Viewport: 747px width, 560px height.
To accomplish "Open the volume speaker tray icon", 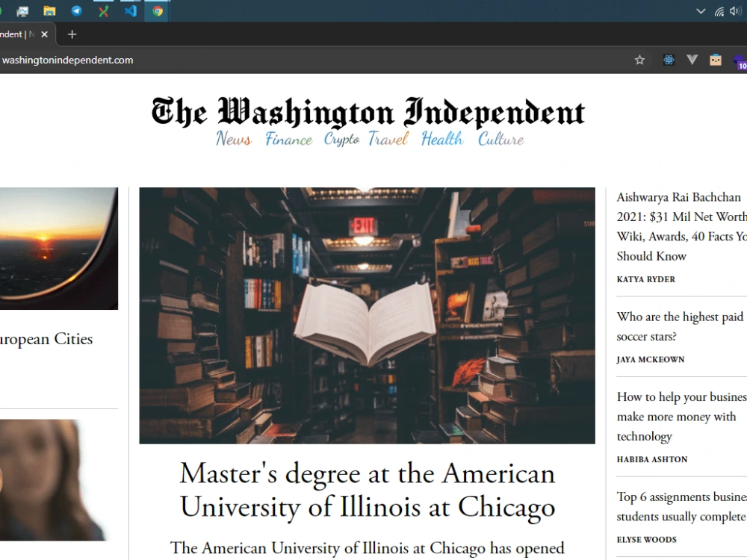I will click(735, 11).
